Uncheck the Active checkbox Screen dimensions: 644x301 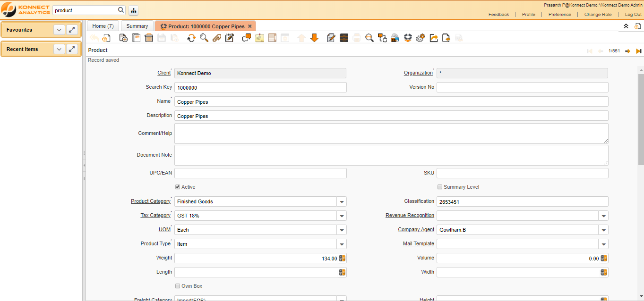click(177, 187)
